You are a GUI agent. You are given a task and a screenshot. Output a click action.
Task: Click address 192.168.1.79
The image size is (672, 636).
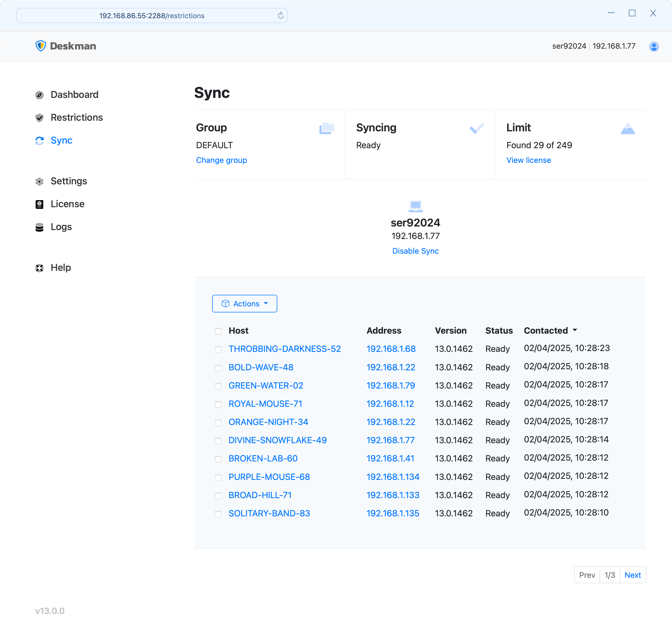tap(390, 386)
